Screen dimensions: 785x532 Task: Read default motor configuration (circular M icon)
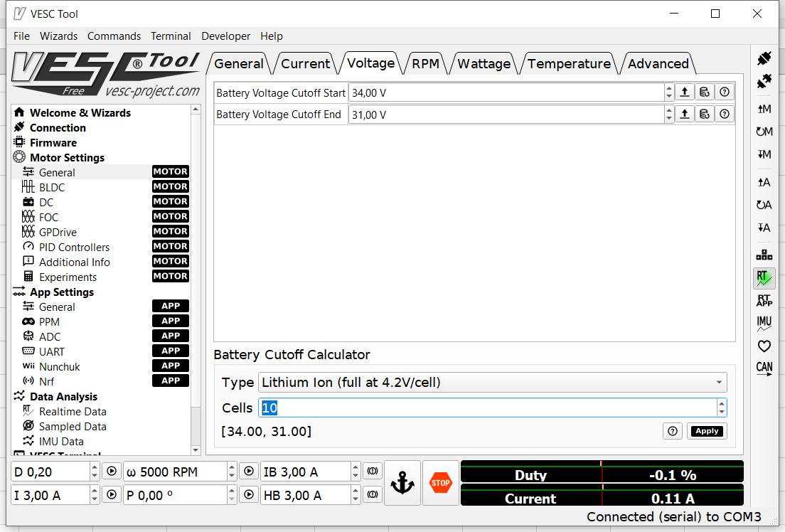click(x=764, y=132)
